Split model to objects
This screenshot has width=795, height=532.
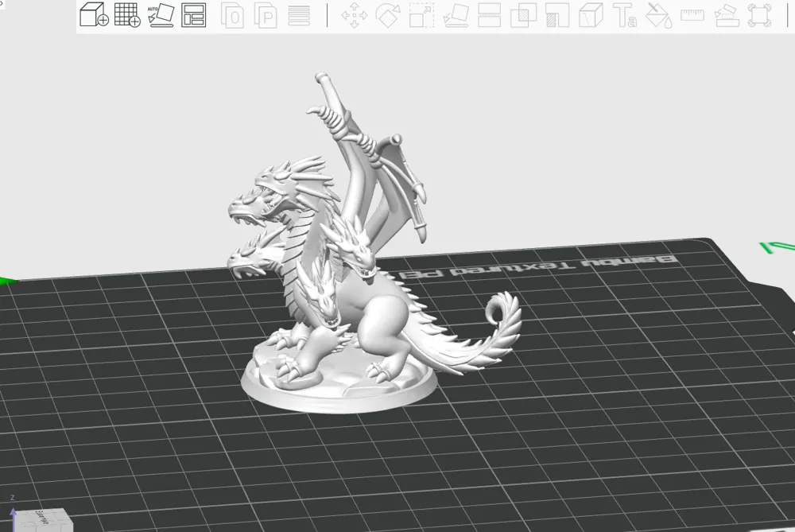pos(232,15)
